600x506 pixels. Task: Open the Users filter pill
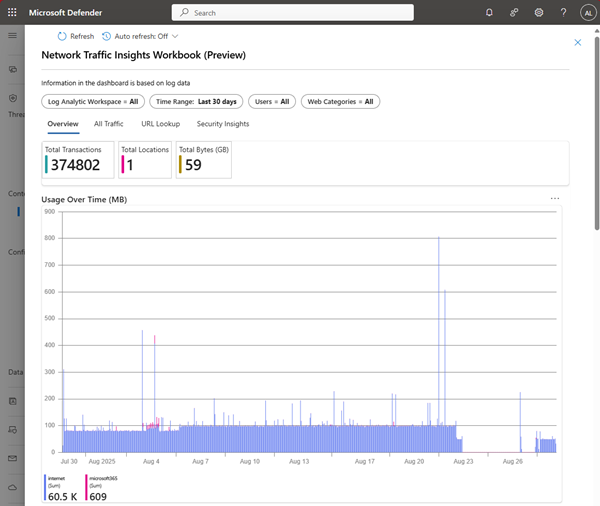point(272,101)
